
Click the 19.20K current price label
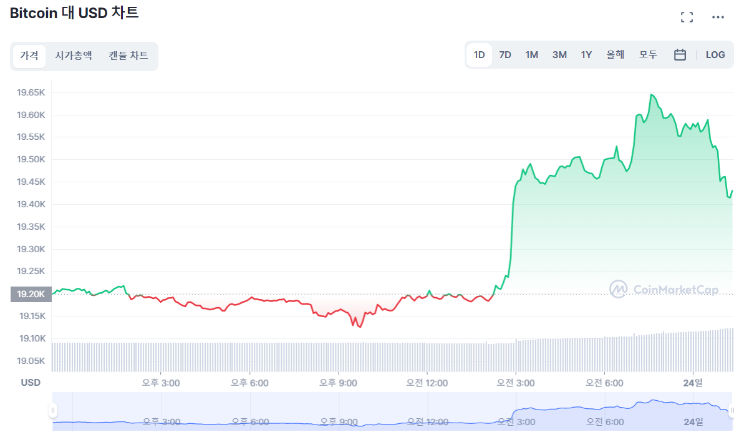28,294
